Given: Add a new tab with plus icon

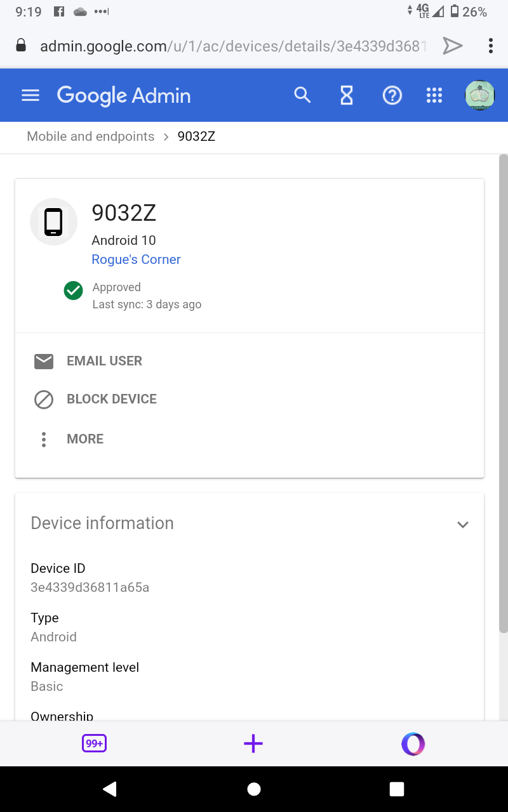Looking at the screenshot, I should click(x=253, y=743).
